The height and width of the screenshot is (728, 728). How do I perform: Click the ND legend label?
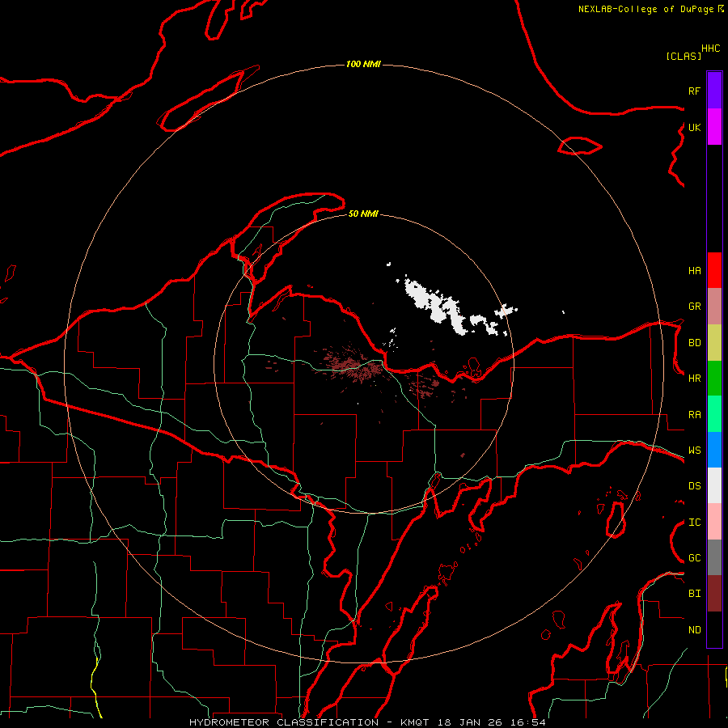pyautogui.click(x=694, y=629)
